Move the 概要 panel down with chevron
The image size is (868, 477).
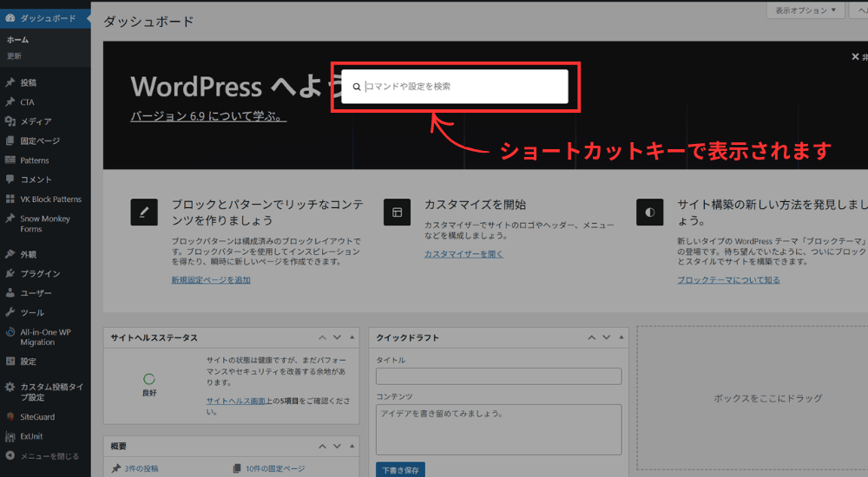(x=337, y=447)
